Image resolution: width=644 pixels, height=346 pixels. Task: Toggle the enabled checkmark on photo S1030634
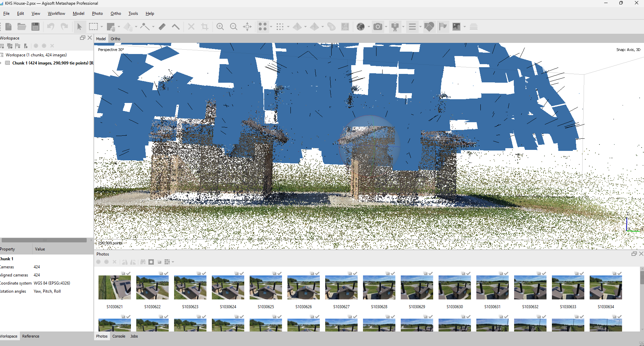point(620,273)
